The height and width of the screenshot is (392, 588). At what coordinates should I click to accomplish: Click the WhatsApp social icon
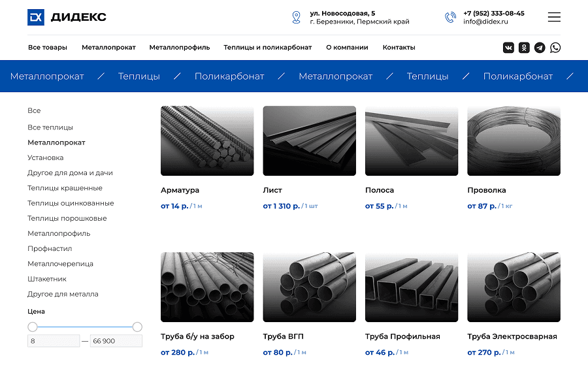point(555,47)
